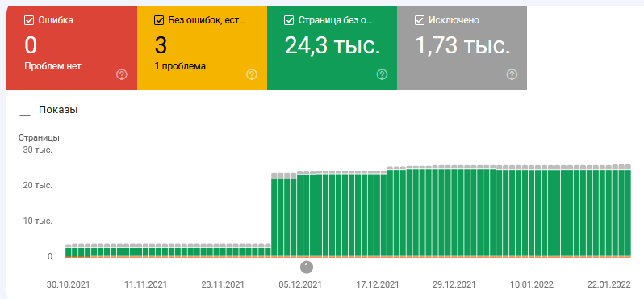
Task: Click the 23.11.2021 date label
Action: point(223,284)
